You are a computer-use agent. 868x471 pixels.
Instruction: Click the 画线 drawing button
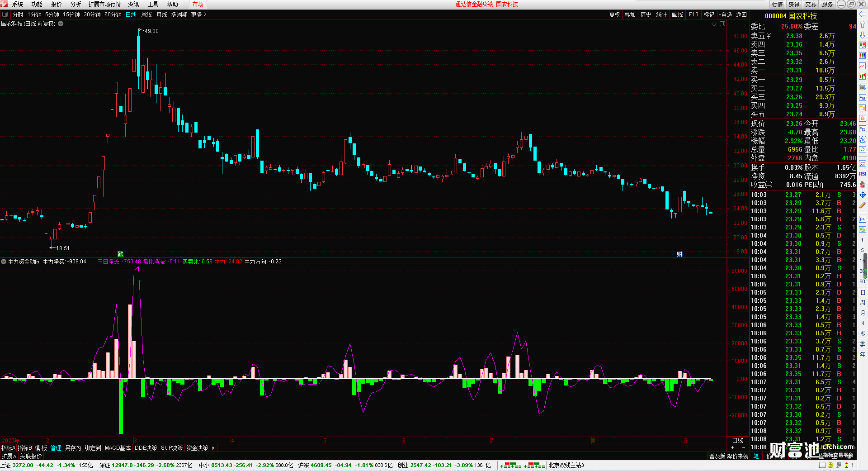[677, 14]
